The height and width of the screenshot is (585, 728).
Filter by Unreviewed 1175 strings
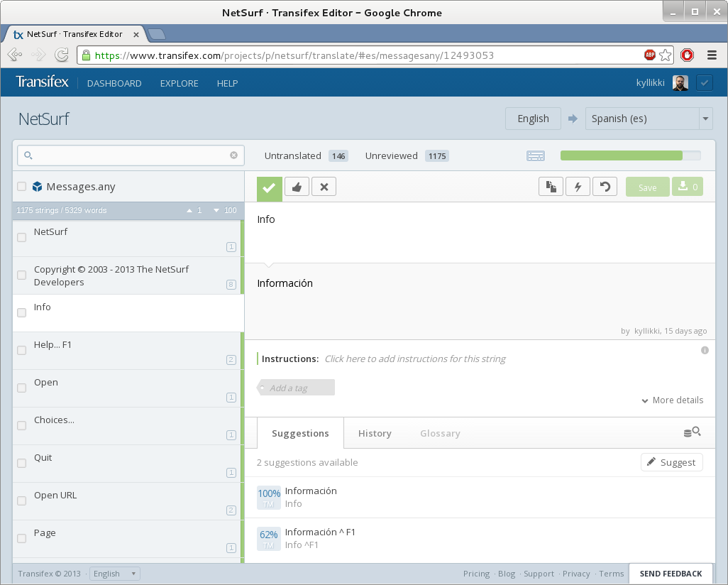(407, 156)
